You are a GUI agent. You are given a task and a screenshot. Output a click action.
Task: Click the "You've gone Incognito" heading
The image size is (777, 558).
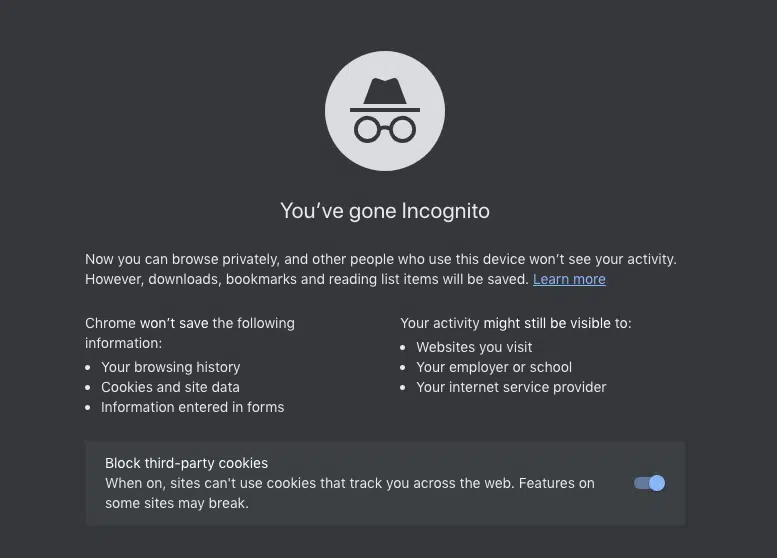(x=385, y=211)
